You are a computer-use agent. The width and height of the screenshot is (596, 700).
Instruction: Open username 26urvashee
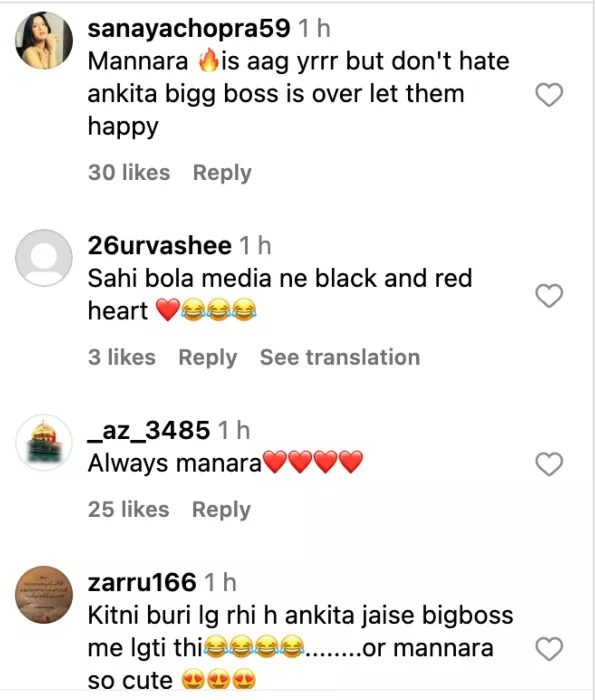click(159, 246)
